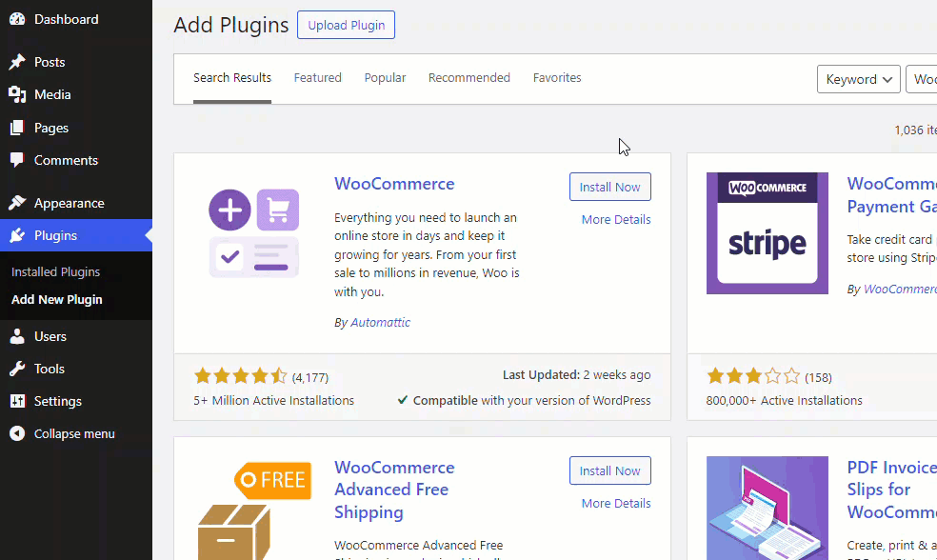Click the Media icon in sidebar
Viewport: 937px width, 560px height.
pos(17,94)
